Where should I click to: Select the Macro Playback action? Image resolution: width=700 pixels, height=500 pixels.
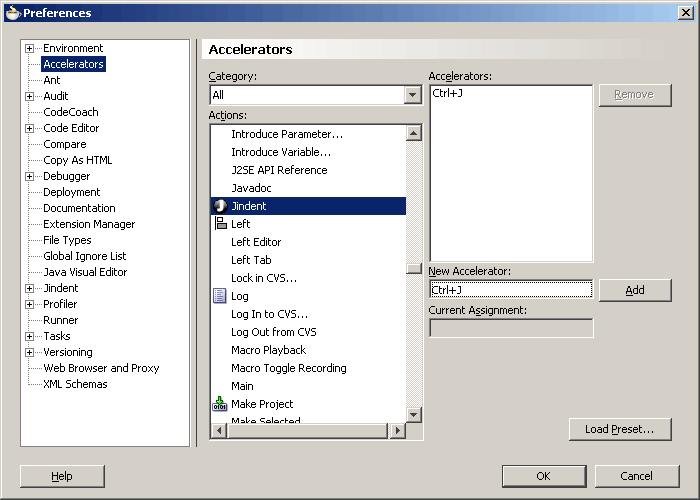[x=268, y=350]
